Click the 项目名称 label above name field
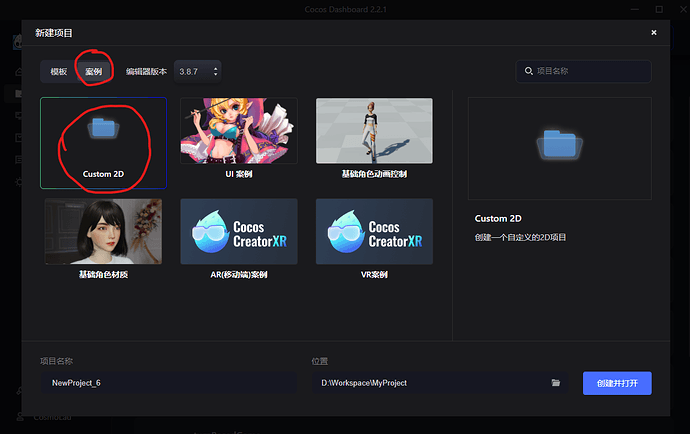 pos(56,361)
